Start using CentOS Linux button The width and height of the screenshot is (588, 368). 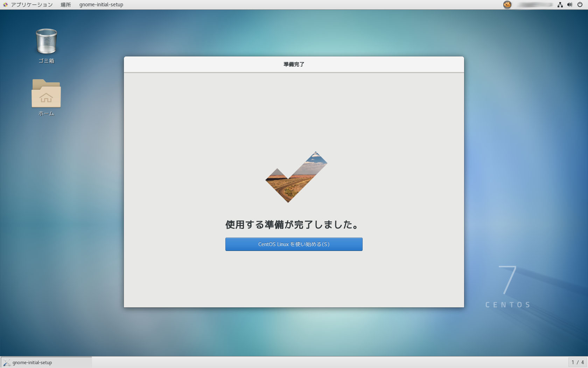click(x=294, y=244)
